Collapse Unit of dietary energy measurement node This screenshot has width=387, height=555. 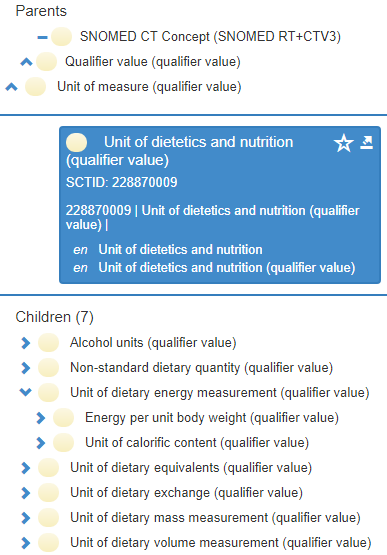point(25,392)
